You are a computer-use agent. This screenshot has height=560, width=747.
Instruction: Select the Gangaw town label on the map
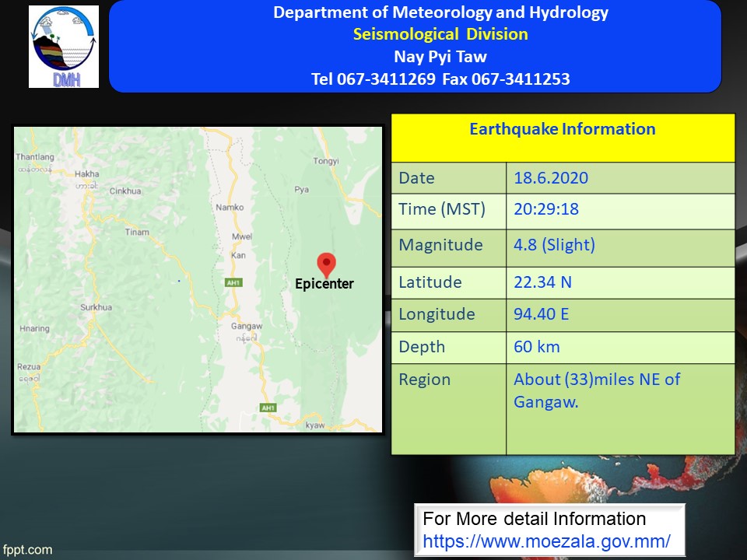point(245,327)
